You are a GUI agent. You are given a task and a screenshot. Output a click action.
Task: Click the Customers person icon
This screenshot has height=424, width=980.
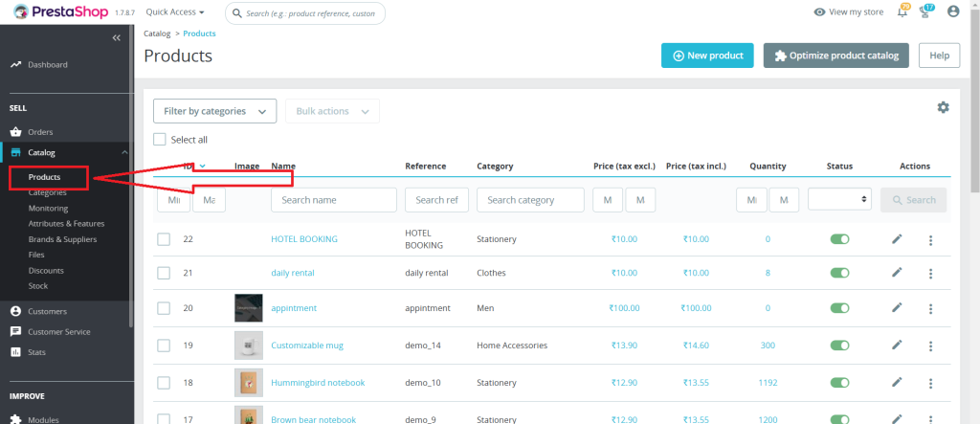coord(15,311)
